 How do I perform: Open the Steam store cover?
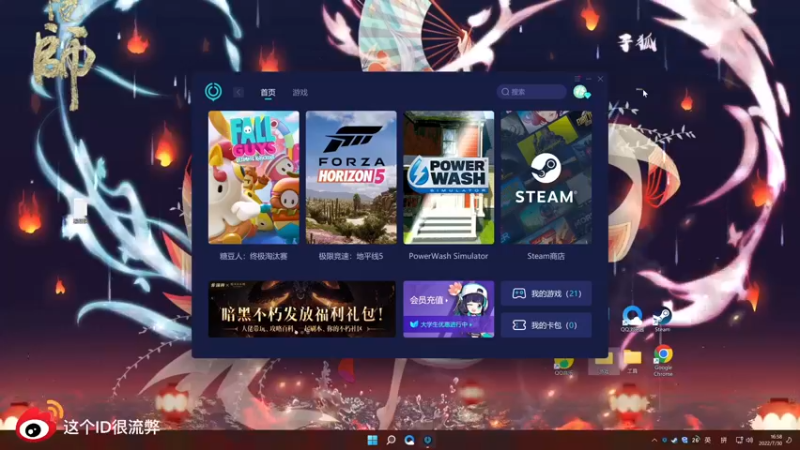click(x=546, y=178)
